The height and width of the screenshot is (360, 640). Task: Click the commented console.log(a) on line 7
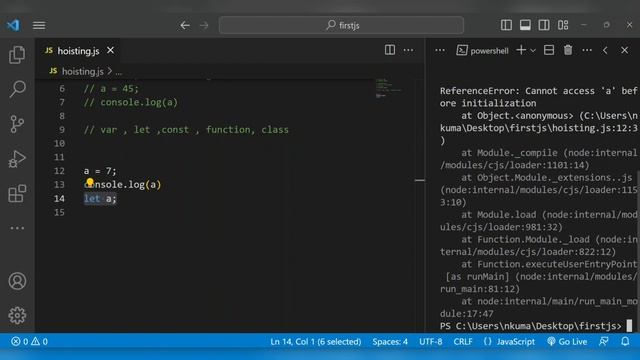pyautogui.click(x=131, y=102)
